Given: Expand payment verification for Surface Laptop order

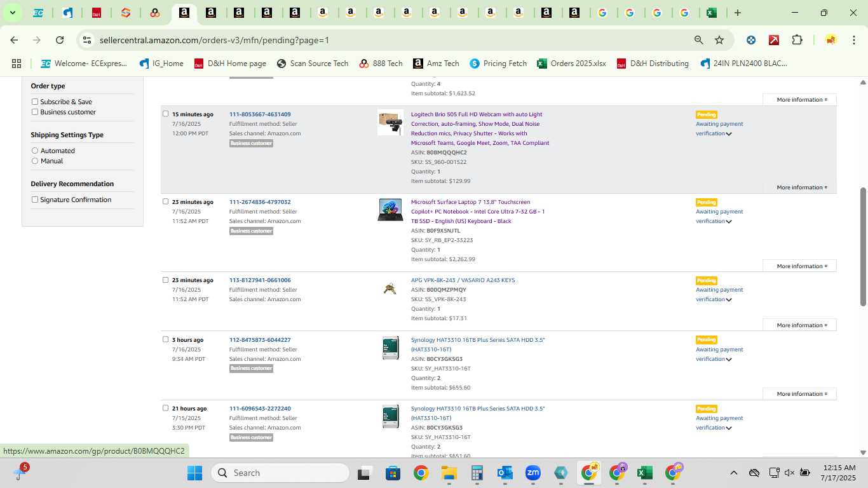Looking at the screenshot, I should [x=729, y=222].
